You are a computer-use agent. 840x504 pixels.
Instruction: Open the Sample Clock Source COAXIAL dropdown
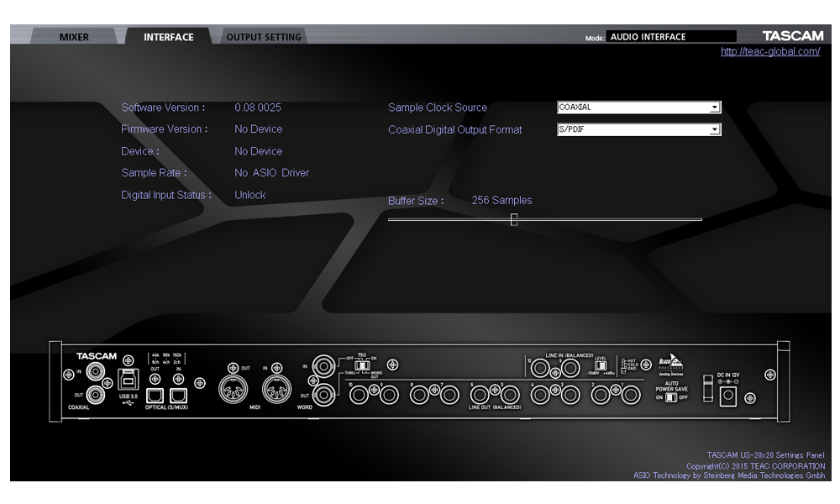[639, 108]
